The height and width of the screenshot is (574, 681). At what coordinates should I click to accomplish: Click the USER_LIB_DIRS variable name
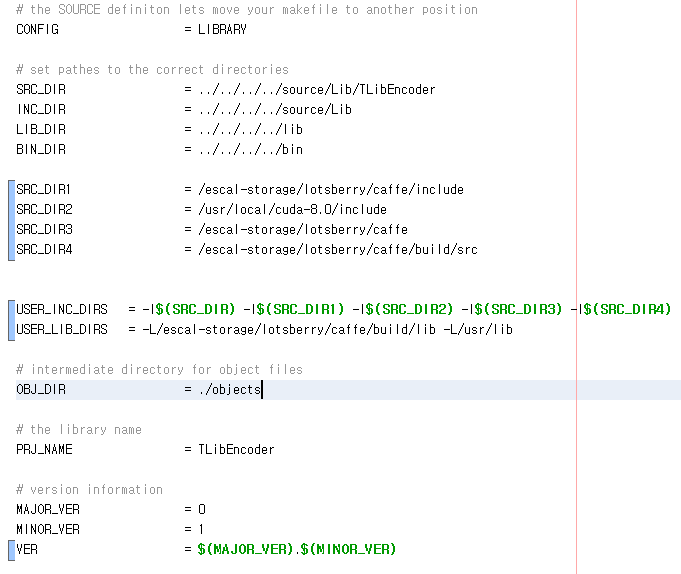62,329
